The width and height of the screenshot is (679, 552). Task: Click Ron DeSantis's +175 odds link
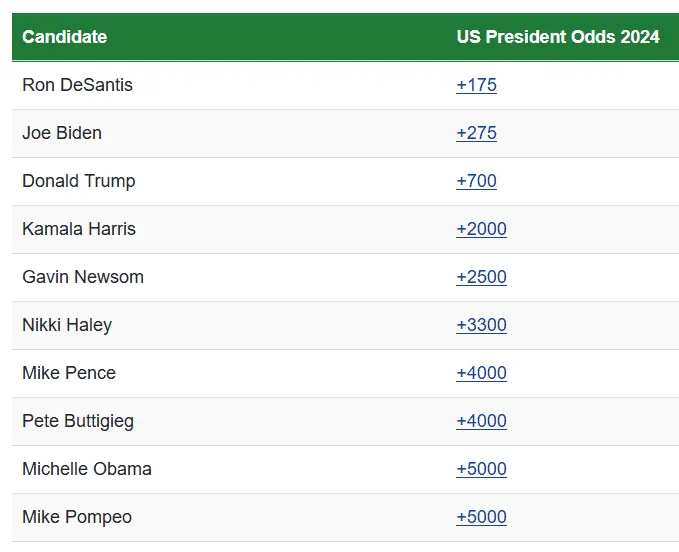[x=476, y=85]
